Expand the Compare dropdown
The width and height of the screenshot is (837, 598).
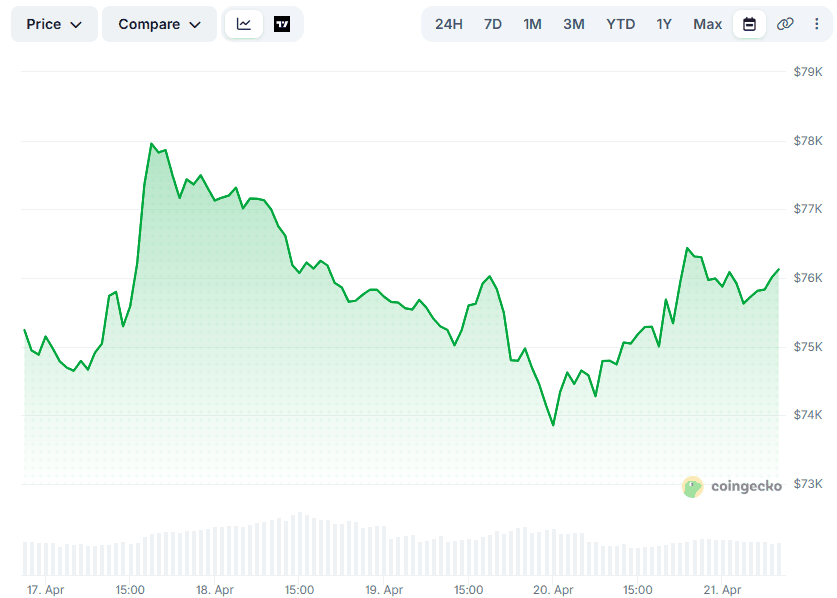[x=158, y=23]
